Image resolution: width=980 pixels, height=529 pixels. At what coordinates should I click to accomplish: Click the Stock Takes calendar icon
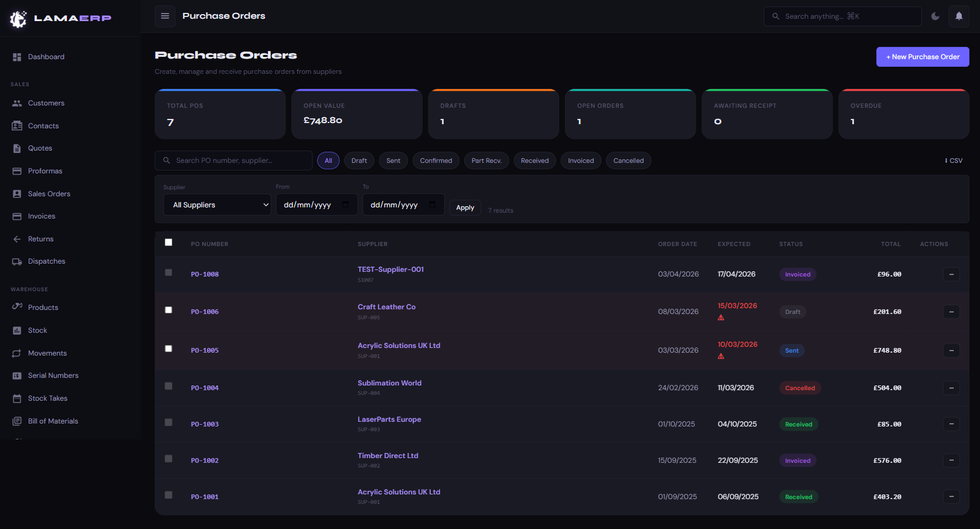pyautogui.click(x=17, y=398)
